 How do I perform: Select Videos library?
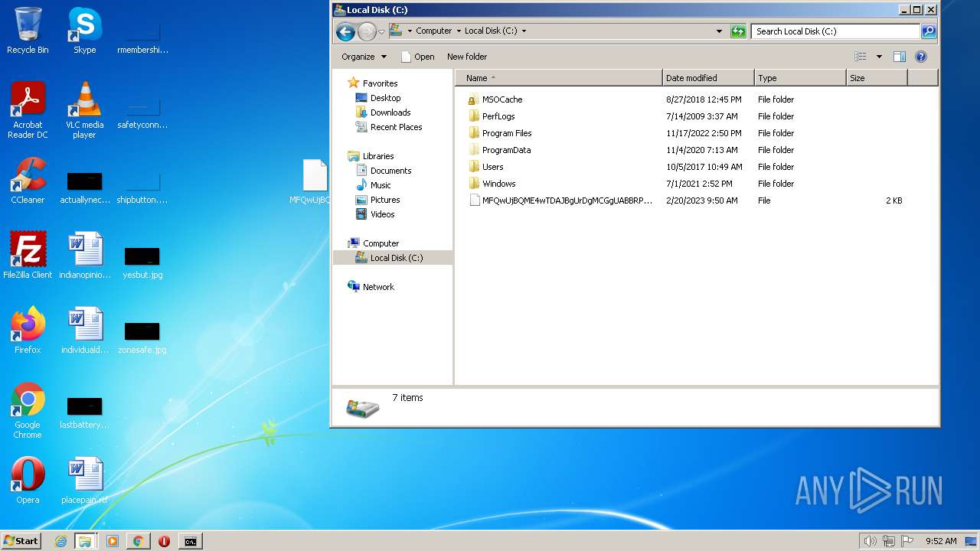[x=375, y=214]
